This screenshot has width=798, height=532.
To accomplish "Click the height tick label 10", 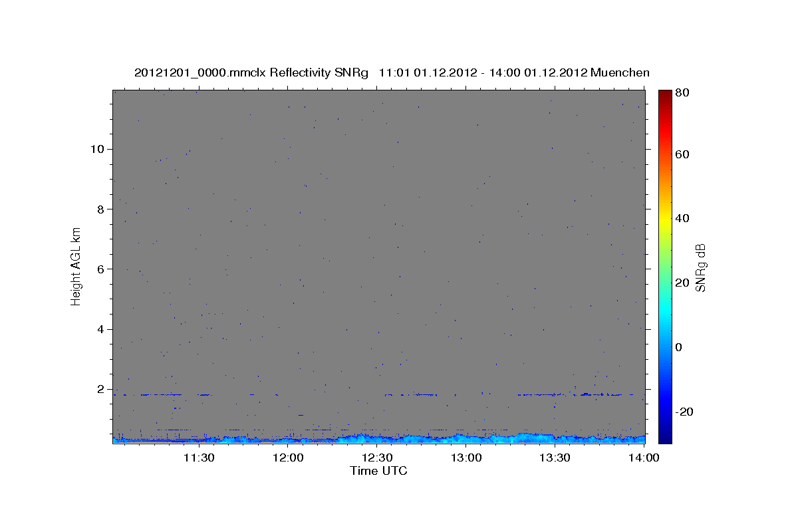I will (98, 149).
